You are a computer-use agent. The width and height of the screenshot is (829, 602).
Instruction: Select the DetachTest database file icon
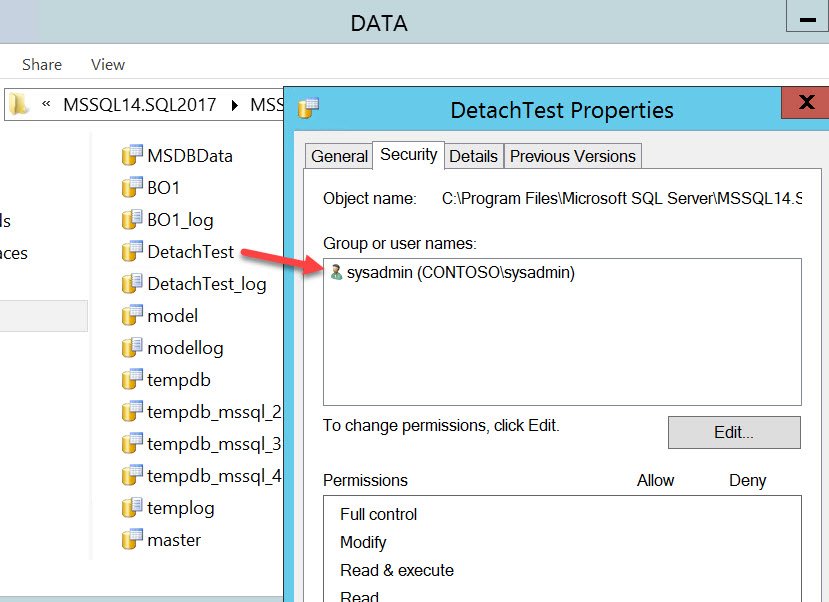pos(132,252)
